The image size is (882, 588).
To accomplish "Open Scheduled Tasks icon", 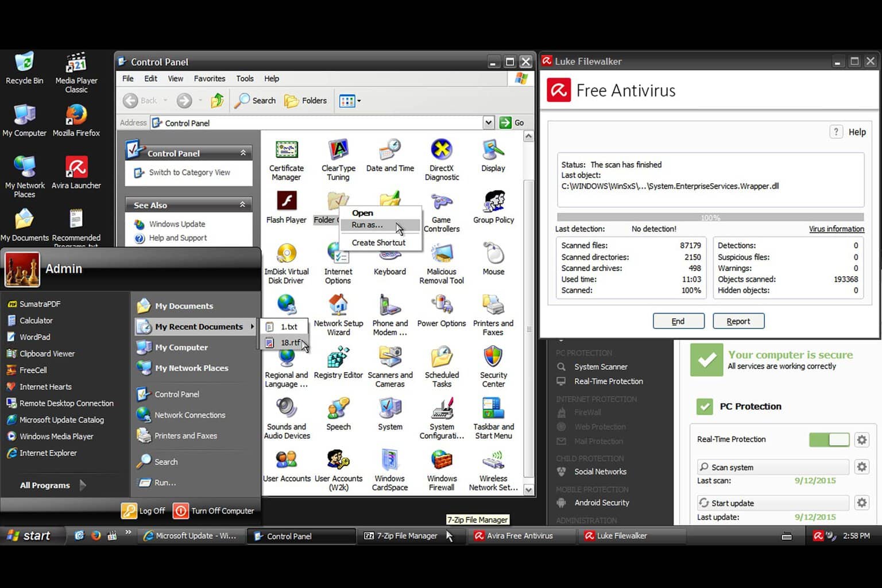I will (x=442, y=366).
